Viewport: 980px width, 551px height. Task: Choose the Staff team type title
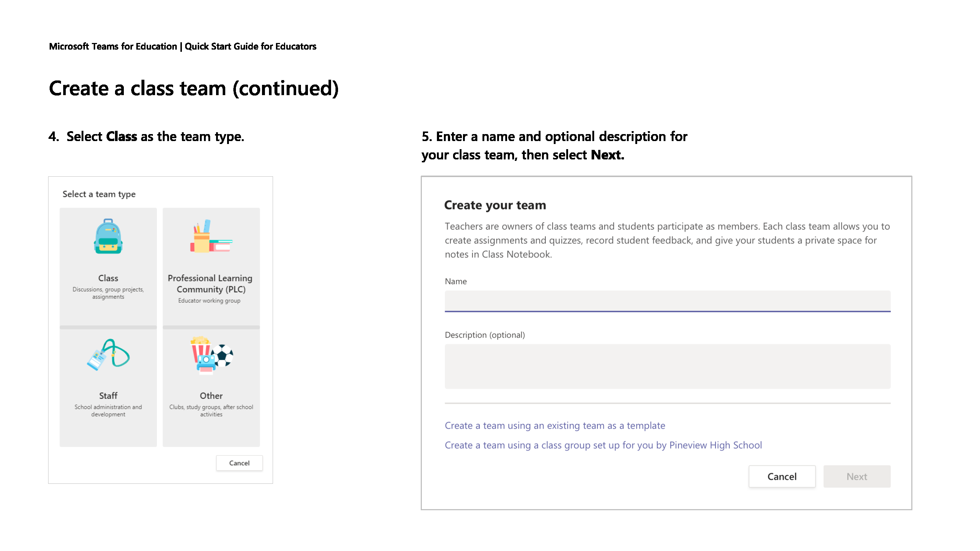[x=108, y=396]
